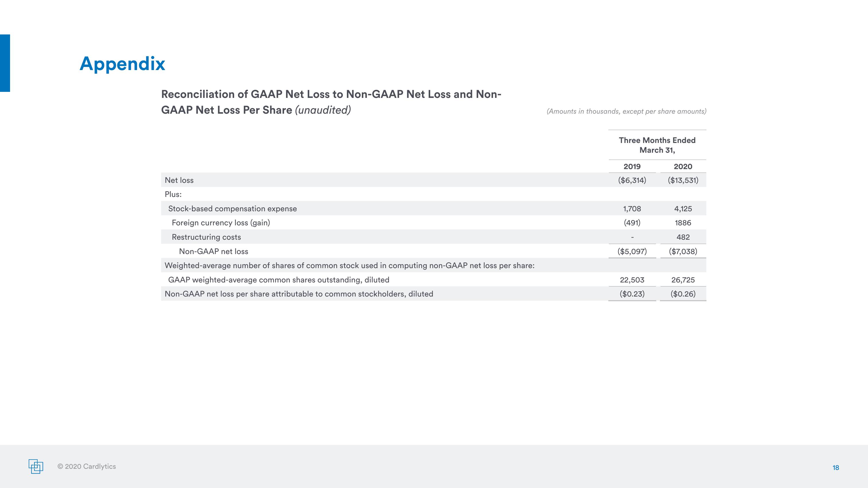The height and width of the screenshot is (488, 868).
Task: Click the 482 restructuring costs value
Action: point(683,237)
